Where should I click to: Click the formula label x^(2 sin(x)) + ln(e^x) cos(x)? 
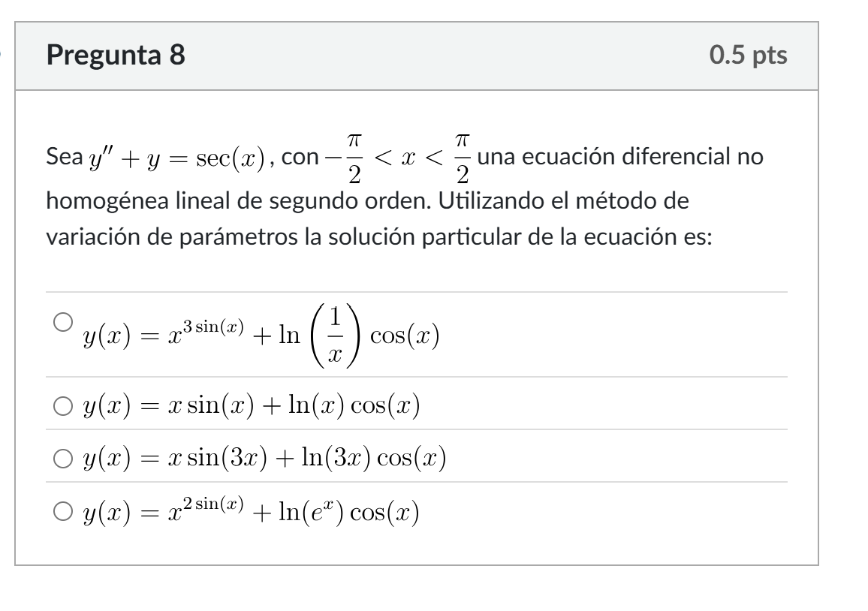point(252,511)
